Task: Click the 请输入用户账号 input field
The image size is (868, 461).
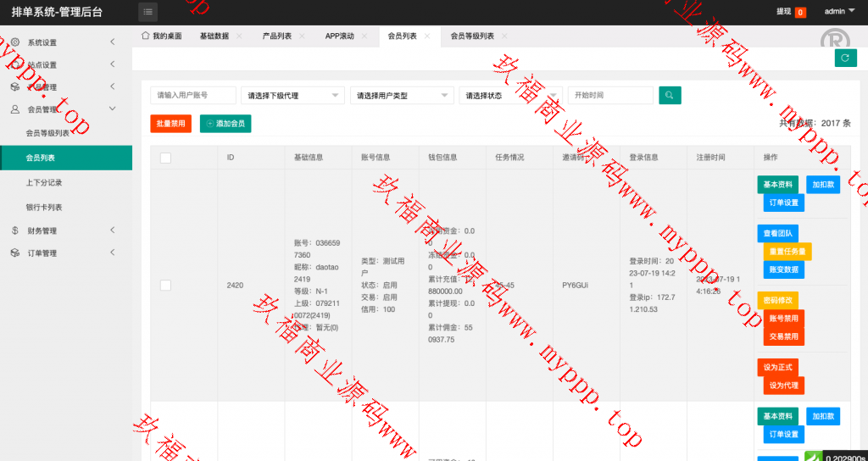Action: point(192,96)
